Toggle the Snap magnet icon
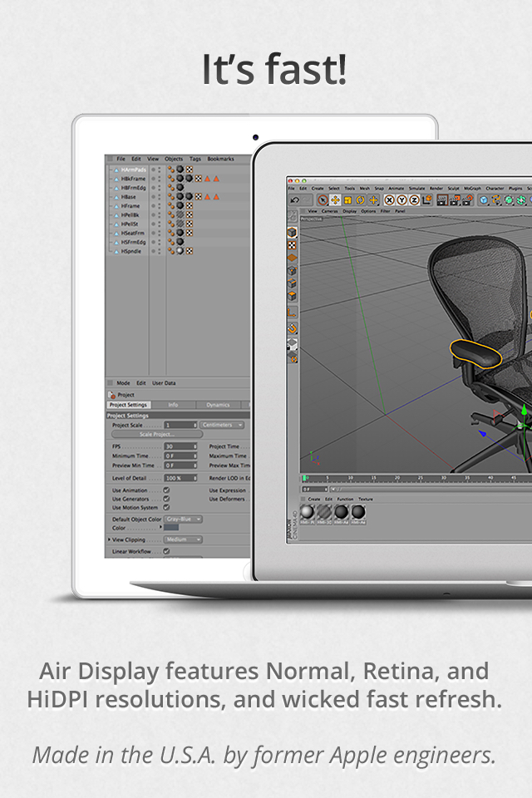The width and height of the screenshot is (532, 798). tap(293, 328)
